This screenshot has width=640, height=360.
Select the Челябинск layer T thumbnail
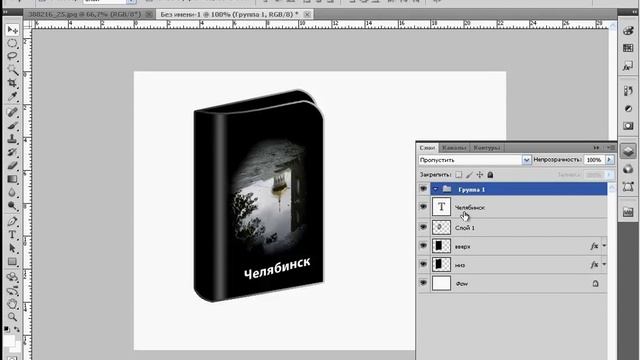click(441, 207)
